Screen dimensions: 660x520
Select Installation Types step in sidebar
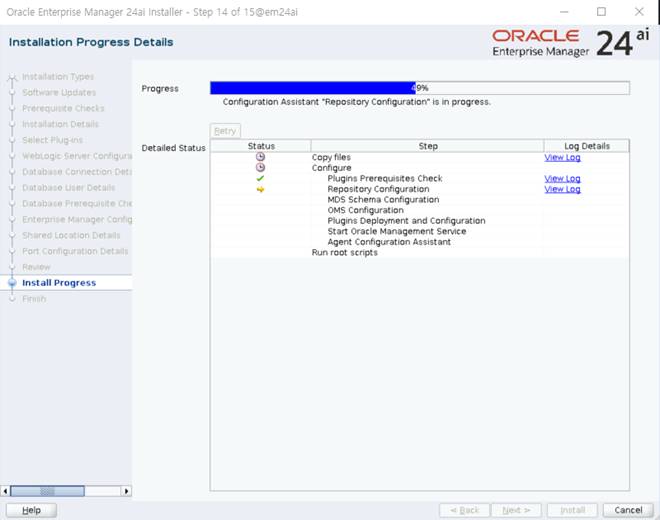[x=58, y=77]
